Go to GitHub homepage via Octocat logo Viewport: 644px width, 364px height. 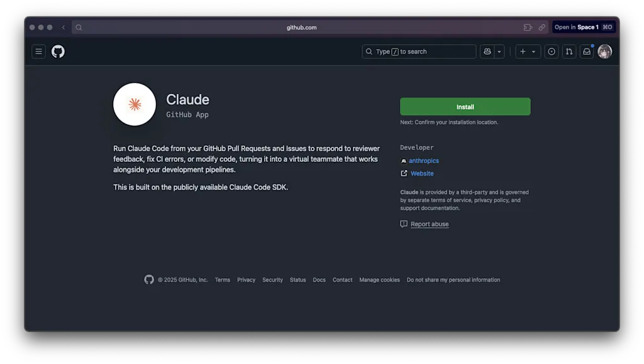(x=58, y=52)
